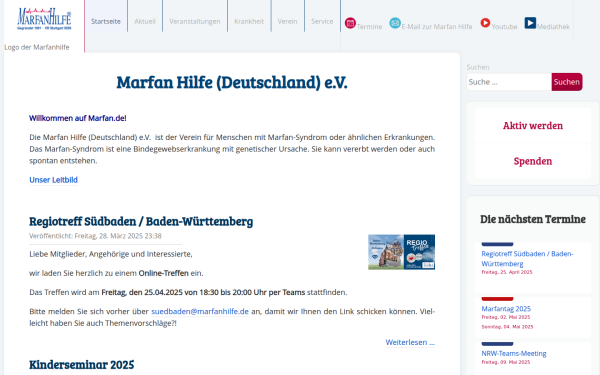Click the Youtube play icon
The image size is (600, 375).
pos(485,23)
